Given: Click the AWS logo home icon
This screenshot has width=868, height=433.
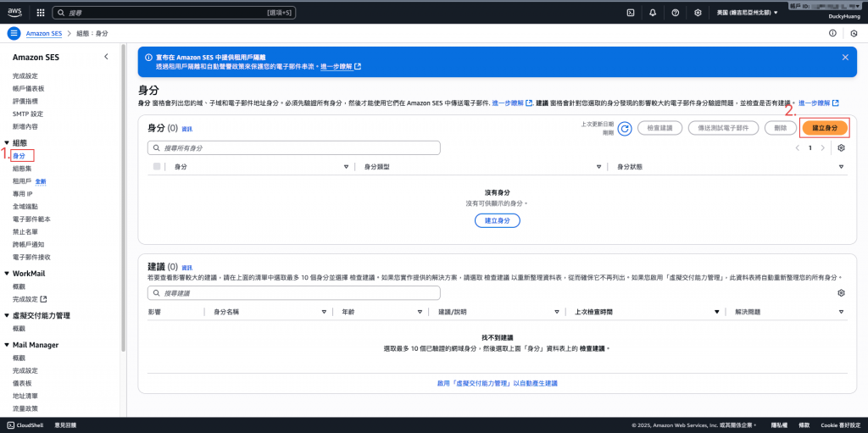Looking at the screenshot, I should click(14, 12).
